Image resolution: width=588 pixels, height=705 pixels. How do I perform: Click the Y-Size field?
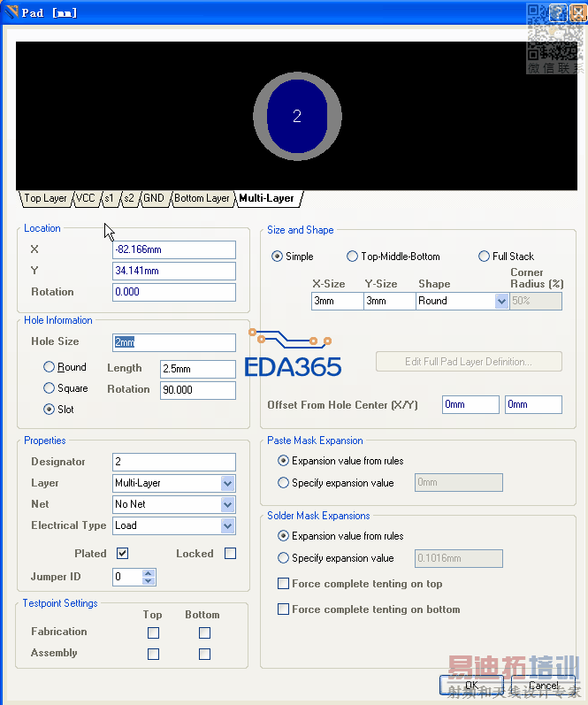[x=389, y=301]
